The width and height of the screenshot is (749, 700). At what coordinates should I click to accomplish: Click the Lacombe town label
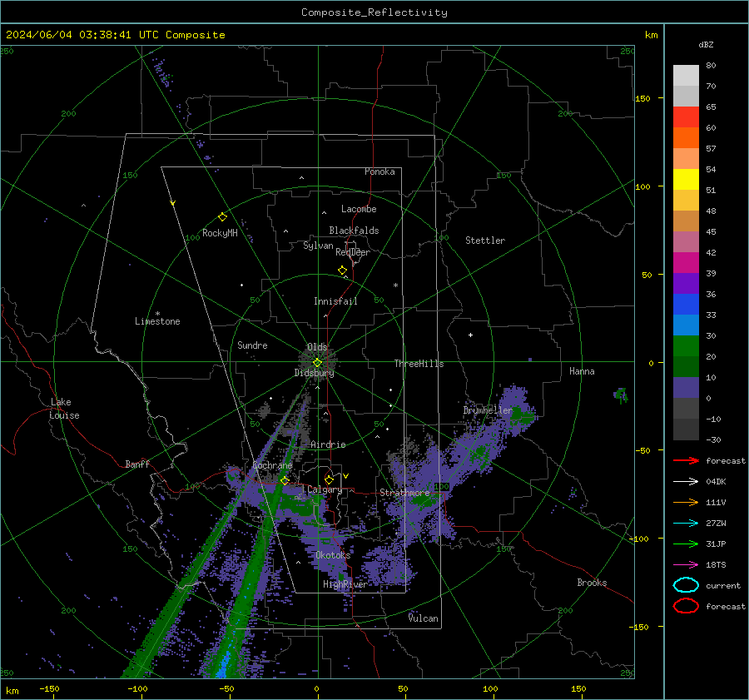359,209
